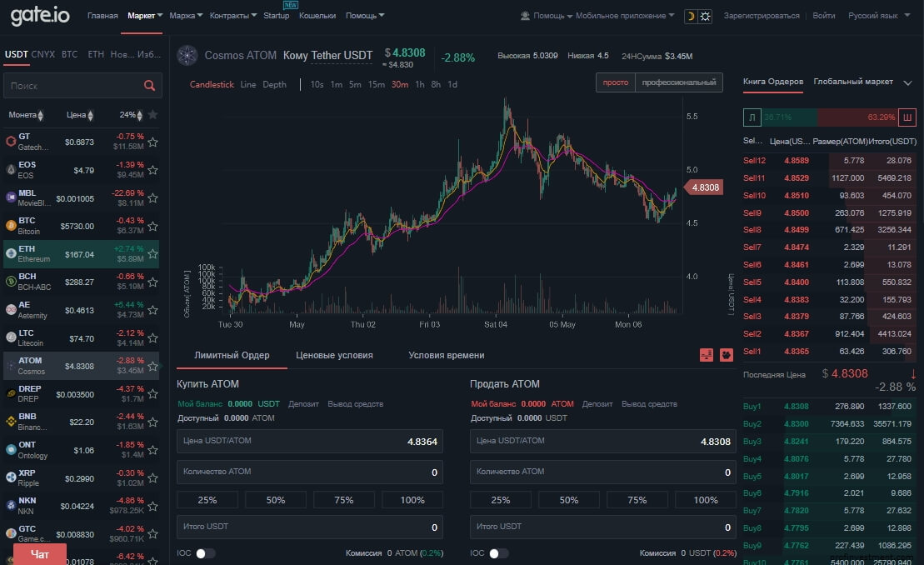Switch to Глобальный маркет tab
Viewport: 924px width, 565px height.
point(852,82)
